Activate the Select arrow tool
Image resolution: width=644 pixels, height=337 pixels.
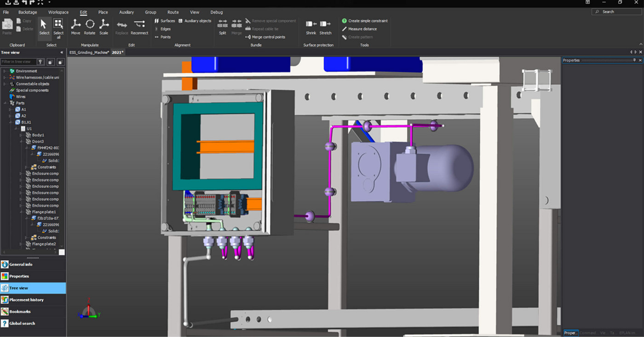44,26
